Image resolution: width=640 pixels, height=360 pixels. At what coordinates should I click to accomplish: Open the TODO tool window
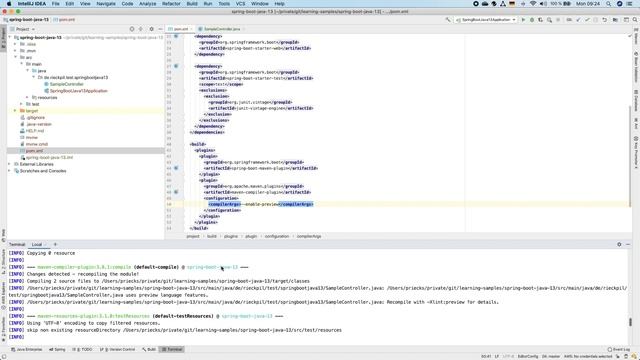[82, 349]
